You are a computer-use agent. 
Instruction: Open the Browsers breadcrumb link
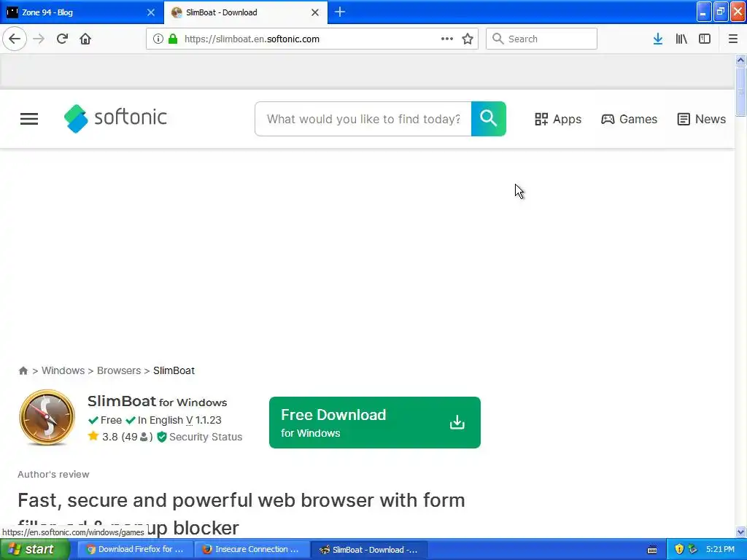pyautogui.click(x=119, y=370)
